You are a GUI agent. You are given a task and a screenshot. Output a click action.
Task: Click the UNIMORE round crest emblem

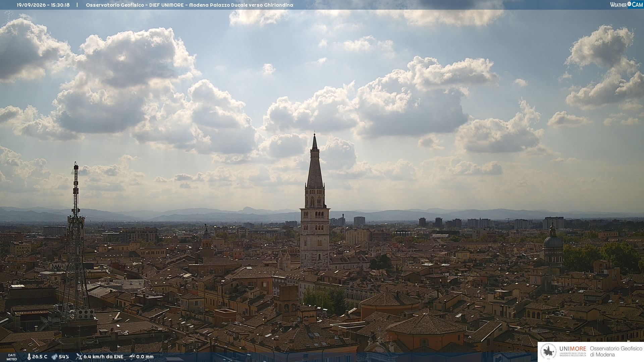tap(548, 352)
